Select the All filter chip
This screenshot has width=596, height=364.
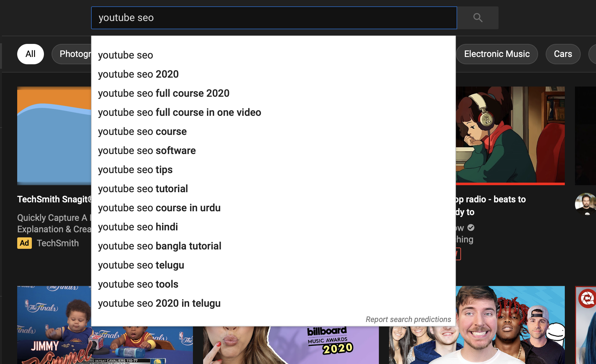click(x=31, y=54)
